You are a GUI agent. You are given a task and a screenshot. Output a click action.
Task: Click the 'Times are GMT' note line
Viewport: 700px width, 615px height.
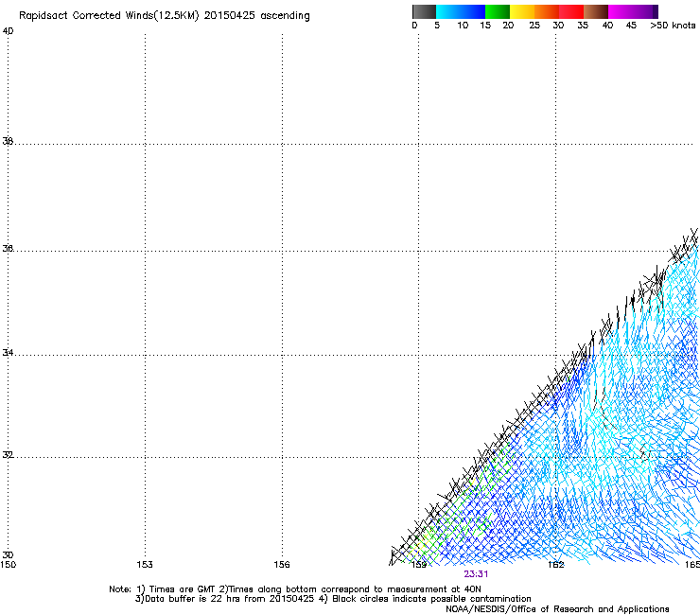[x=295, y=589]
